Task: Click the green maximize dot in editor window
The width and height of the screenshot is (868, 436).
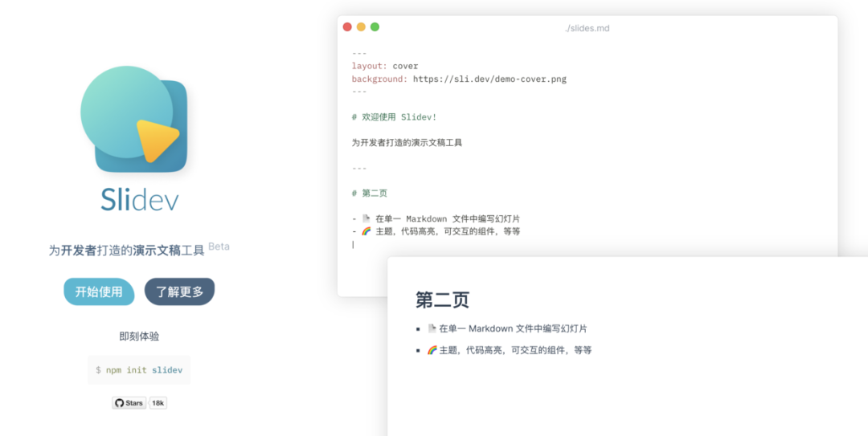Action: pos(375,26)
